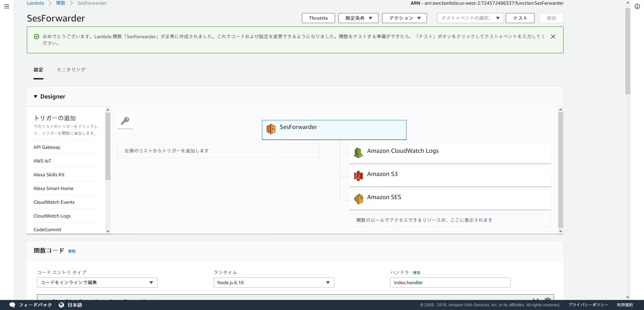Click the ハンドラ index.handler input field
The width and height of the screenshot is (644, 310).
pyautogui.click(x=450, y=283)
